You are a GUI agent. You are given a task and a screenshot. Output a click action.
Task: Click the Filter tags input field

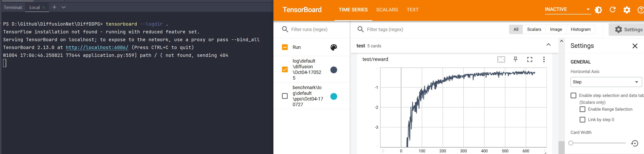point(435,29)
